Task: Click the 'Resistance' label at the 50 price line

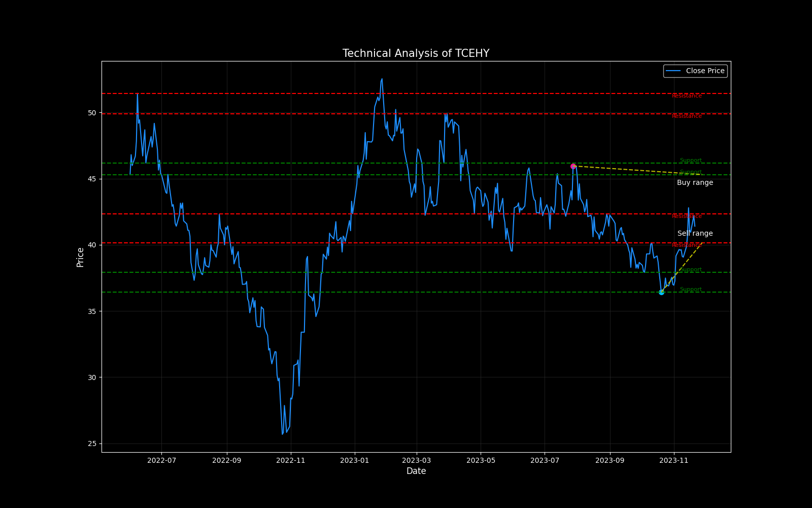Action: [x=687, y=116]
